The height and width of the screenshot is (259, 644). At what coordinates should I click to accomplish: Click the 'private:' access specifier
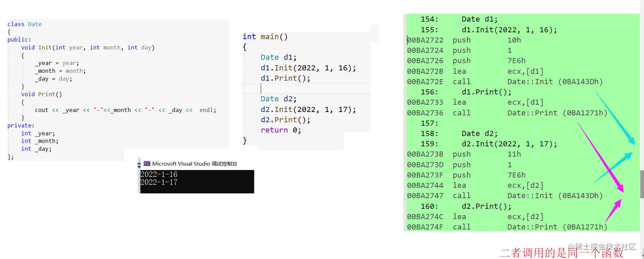(x=21, y=126)
